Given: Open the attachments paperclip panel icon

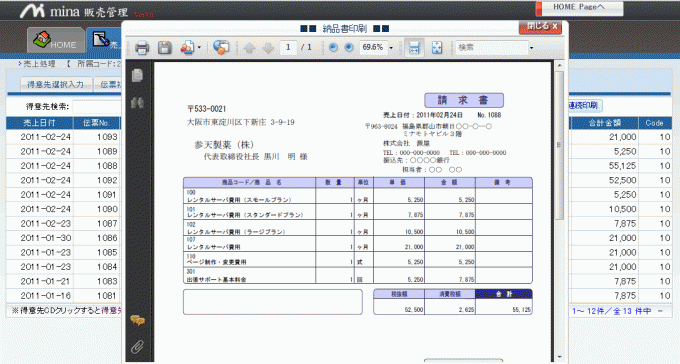Looking at the screenshot, I should coord(137,347).
